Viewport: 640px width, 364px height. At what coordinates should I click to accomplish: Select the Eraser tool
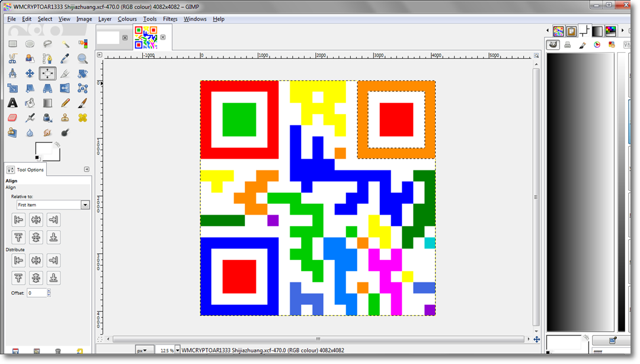point(12,118)
